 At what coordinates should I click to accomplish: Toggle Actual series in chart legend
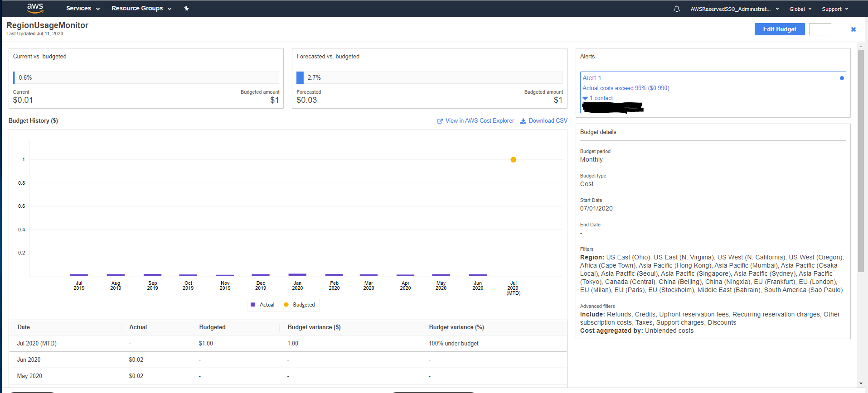pyautogui.click(x=262, y=305)
